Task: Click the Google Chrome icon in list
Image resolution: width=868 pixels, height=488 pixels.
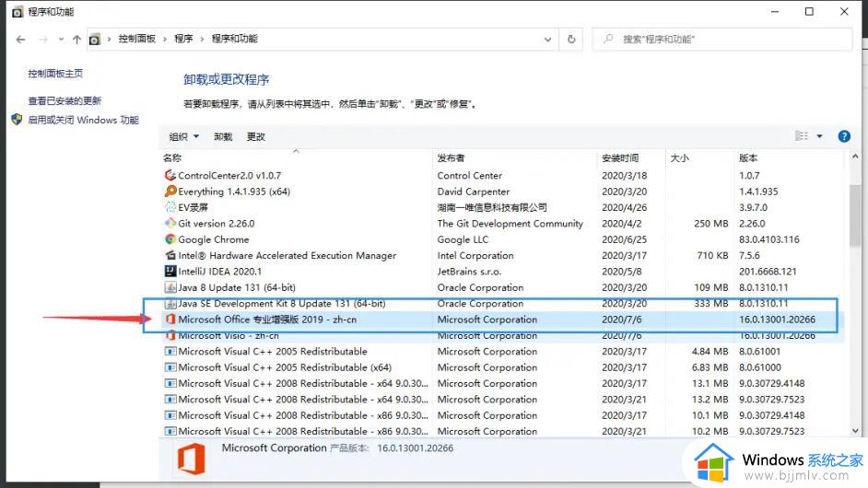Action: tap(170, 239)
